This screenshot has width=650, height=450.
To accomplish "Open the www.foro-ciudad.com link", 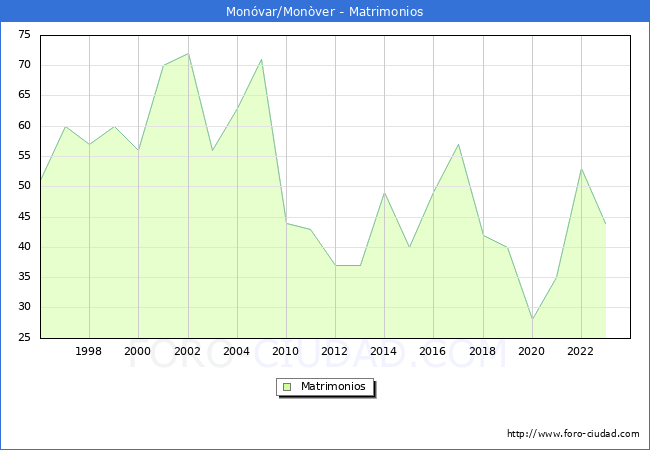I will tap(573, 434).
